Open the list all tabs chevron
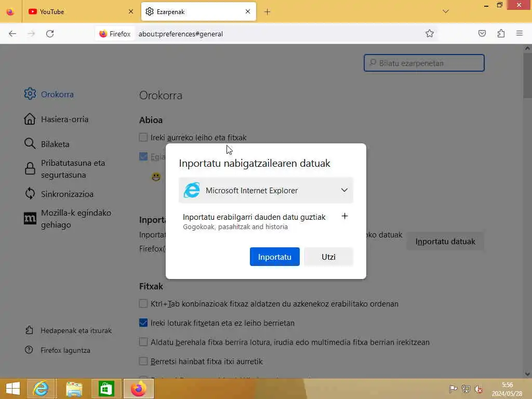The width and height of the screenshot is (532, 399). point(446,11)
